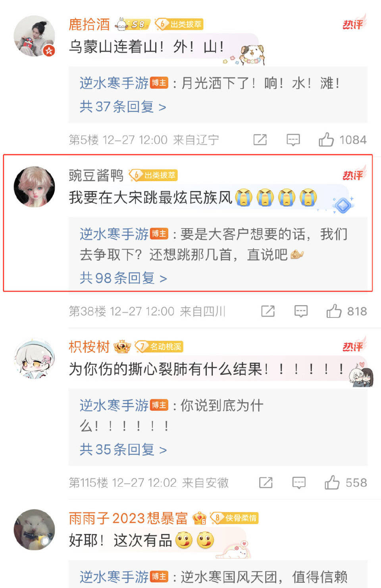Expand the 共98条回复 thread

tap(123, 278)
